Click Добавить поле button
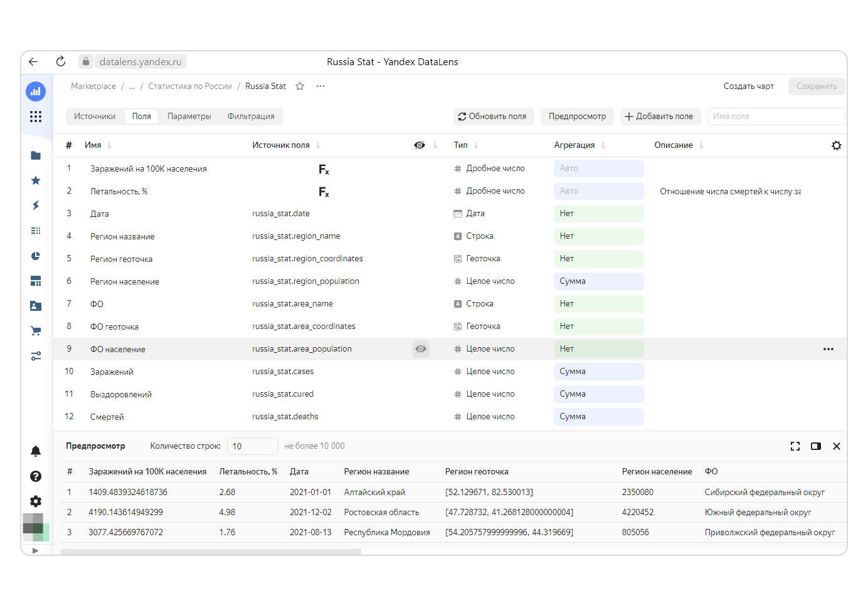868x606 pixels. (x=660, y=117)
